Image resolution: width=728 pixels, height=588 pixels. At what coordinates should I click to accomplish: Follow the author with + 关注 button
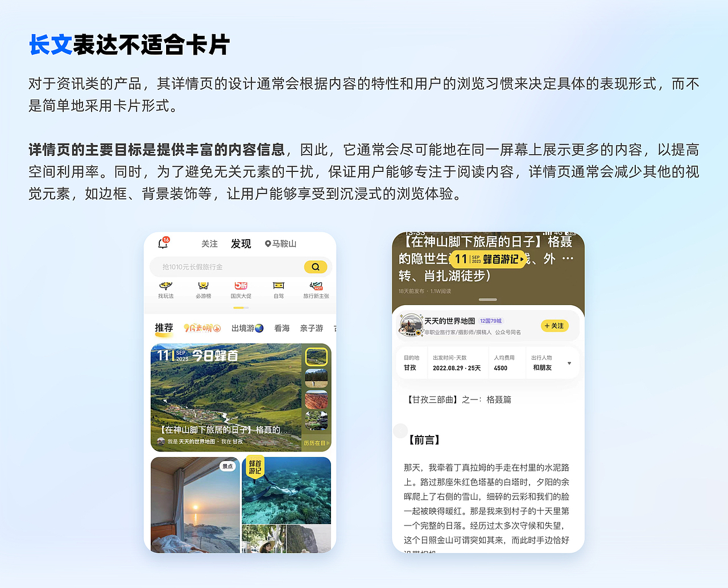pos(554,326)
